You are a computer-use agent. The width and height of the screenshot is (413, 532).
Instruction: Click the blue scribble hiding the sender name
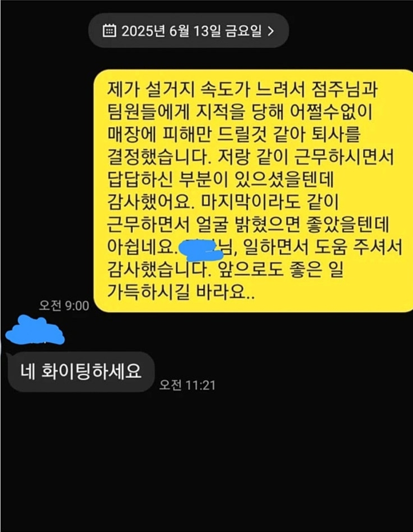coord(35,330)
